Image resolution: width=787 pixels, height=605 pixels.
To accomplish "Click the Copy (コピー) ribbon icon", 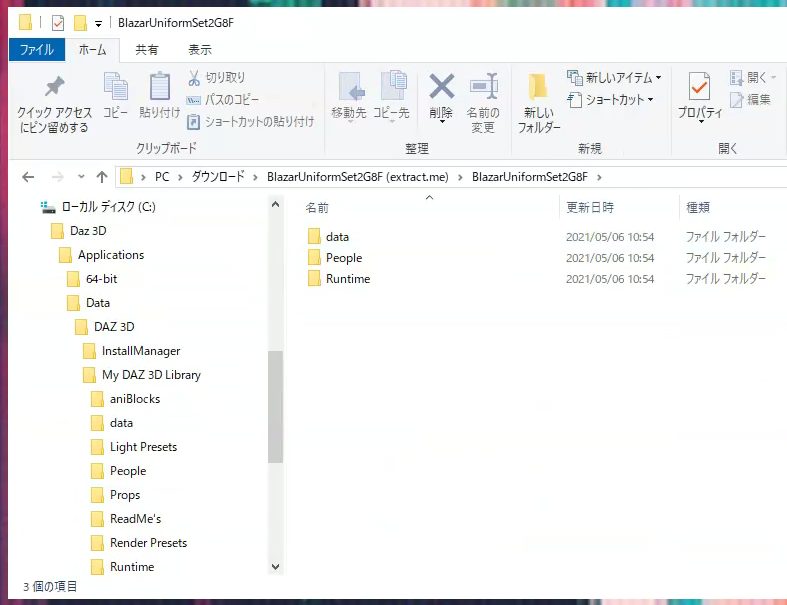I will pos(115,86).
